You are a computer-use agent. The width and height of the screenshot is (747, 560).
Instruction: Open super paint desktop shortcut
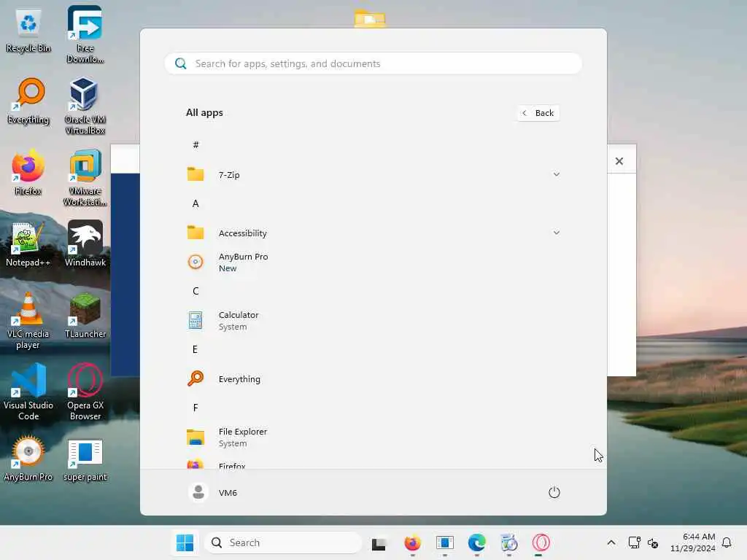tap(85, 459)
